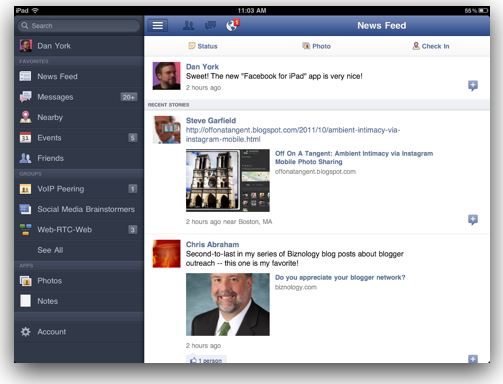
Task: Click Dan York avatar in sidebar
Action: coord(26,46)
